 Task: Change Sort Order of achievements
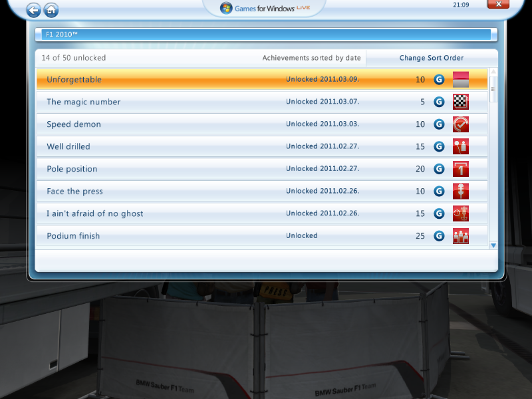point(431,58)
